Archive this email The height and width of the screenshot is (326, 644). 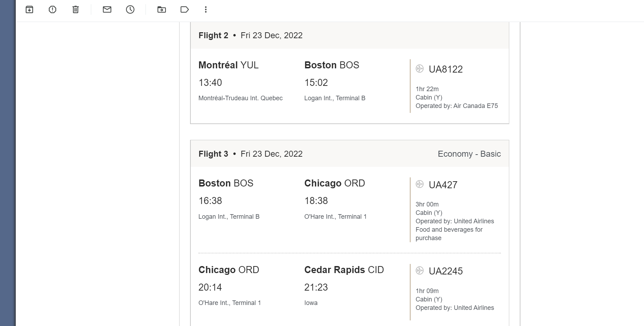(29, 9)
